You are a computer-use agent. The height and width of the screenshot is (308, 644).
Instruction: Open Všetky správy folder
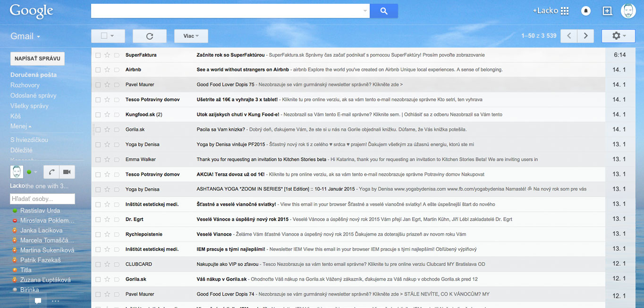[30, 106]
